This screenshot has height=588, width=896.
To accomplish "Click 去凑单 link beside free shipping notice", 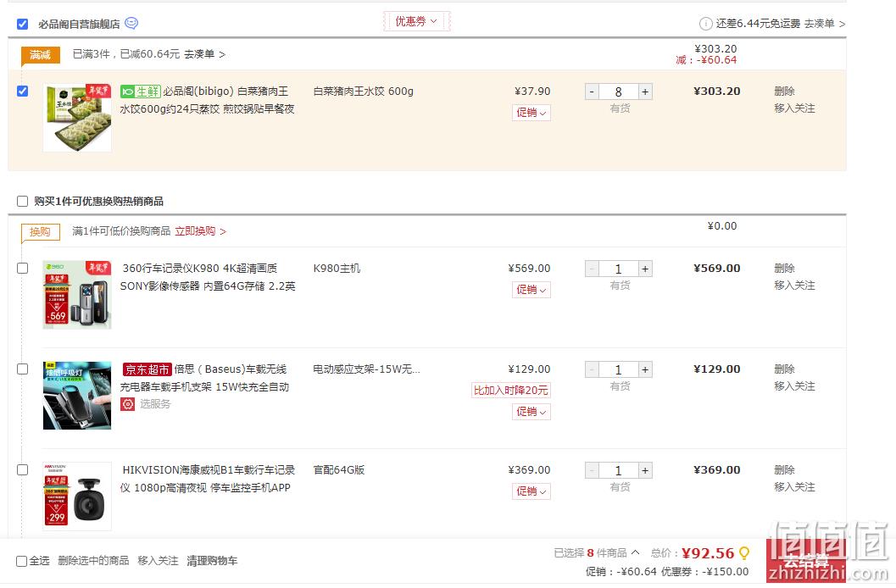I will click(825, 24).
